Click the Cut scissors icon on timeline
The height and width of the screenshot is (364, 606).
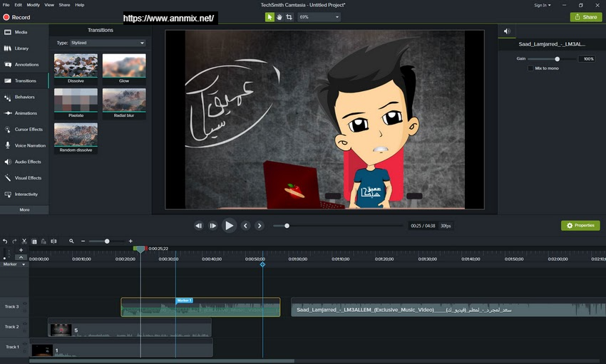tap(24, 241)
